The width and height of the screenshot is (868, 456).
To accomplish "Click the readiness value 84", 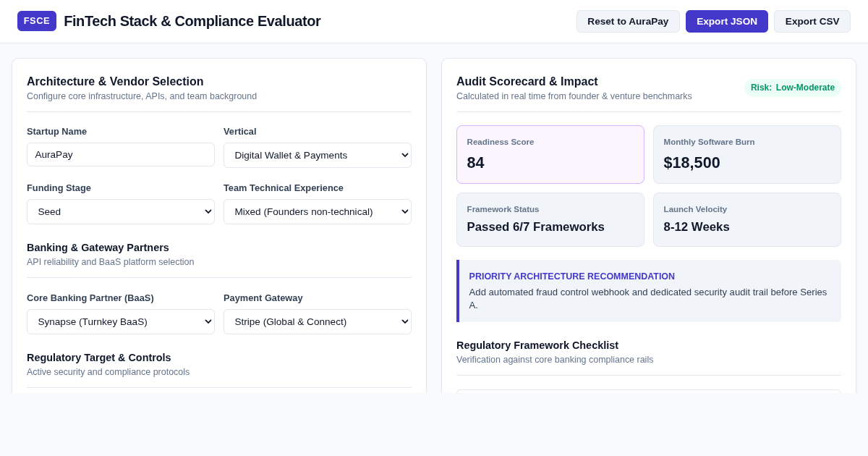I will [476, 163].
